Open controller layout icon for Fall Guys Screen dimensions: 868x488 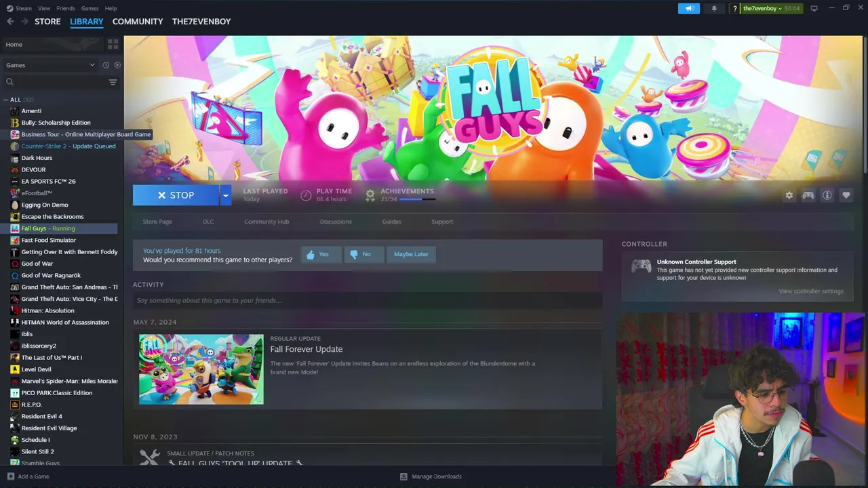point(808,195)
